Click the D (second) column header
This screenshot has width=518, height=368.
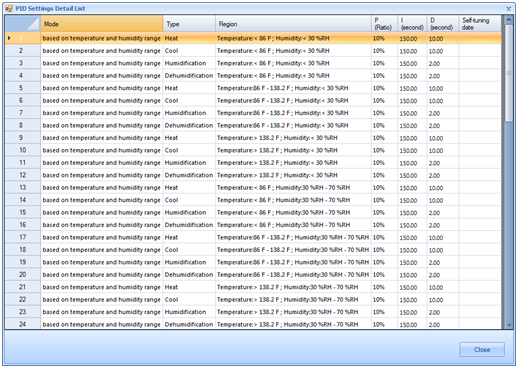pyautogui.click(x=443, y=24)
